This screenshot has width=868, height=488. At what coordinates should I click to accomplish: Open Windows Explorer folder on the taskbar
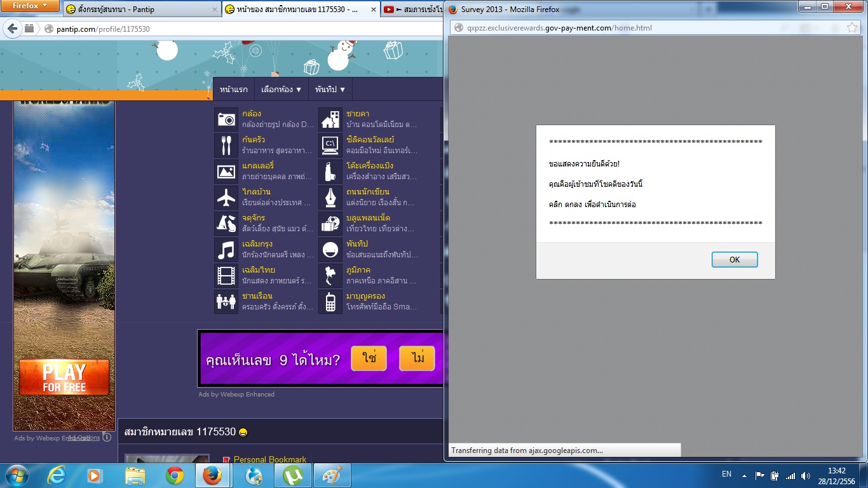pos(135,475)
